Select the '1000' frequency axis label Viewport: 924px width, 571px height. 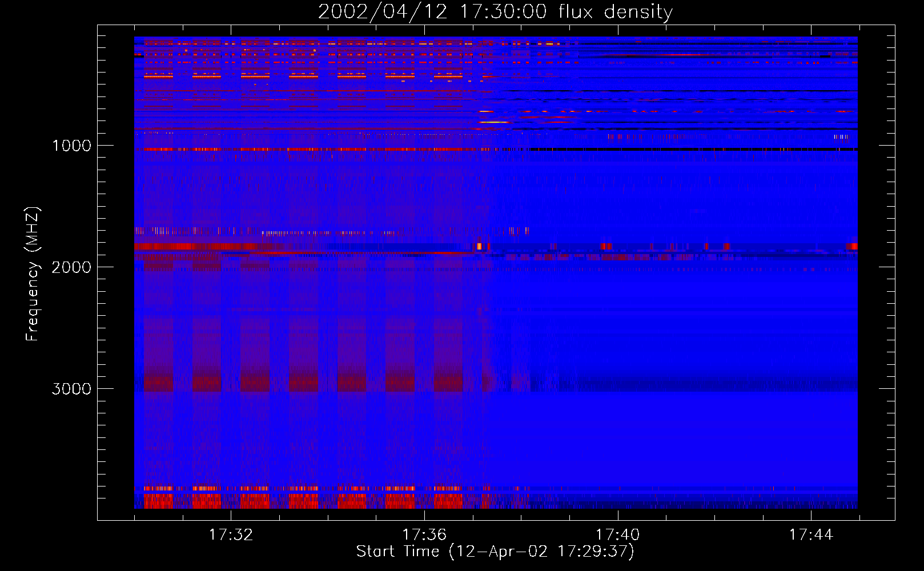[71, 146]
